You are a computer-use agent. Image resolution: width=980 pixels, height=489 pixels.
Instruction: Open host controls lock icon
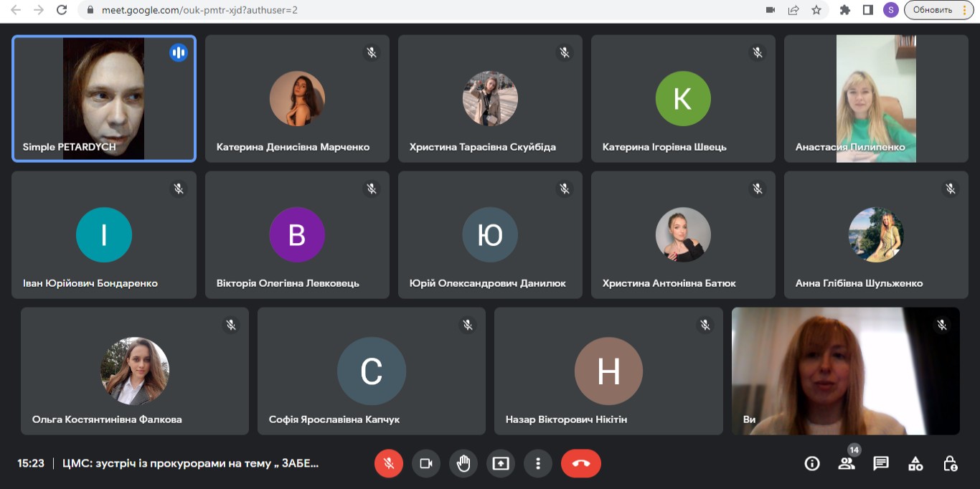click(x=950, y=463)
